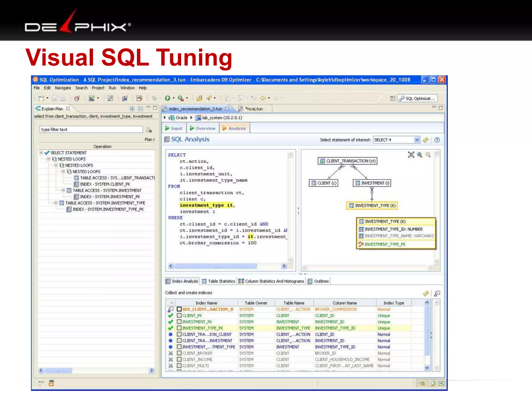532x399 pixels.
Task: Open the dropdown arrow beside New icon
Action: pos(47,98)
